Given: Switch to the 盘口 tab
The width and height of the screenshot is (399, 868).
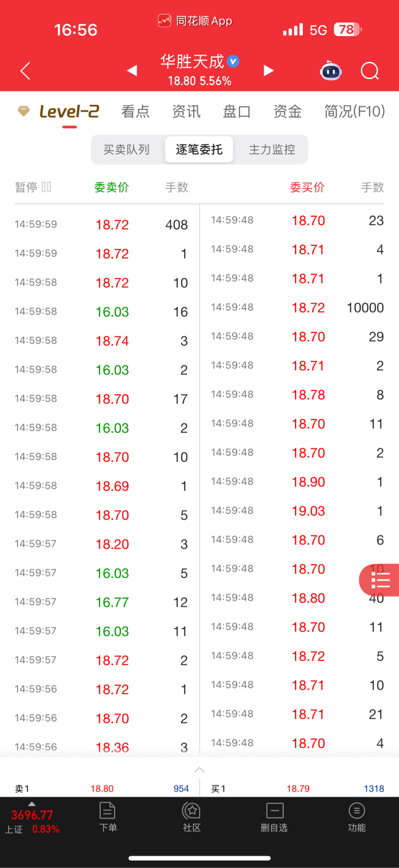Looking at the screenshot, I should pos(237,111).
